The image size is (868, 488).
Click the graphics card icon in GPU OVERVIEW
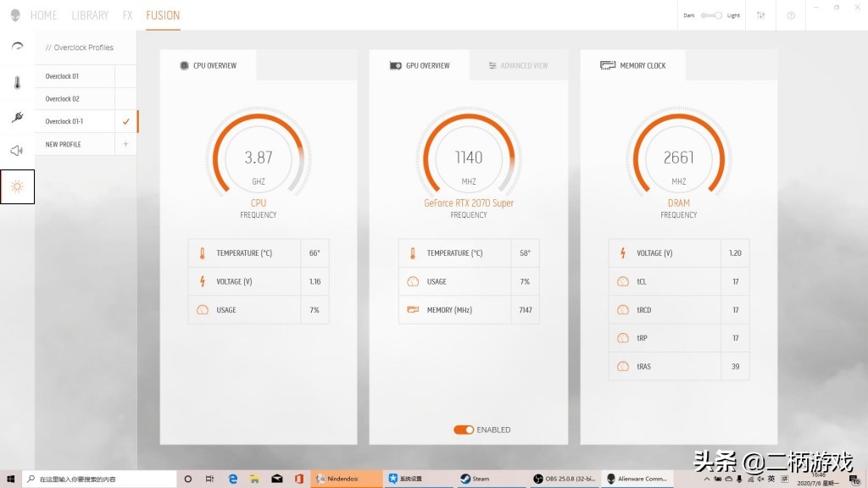coord(395,65)
